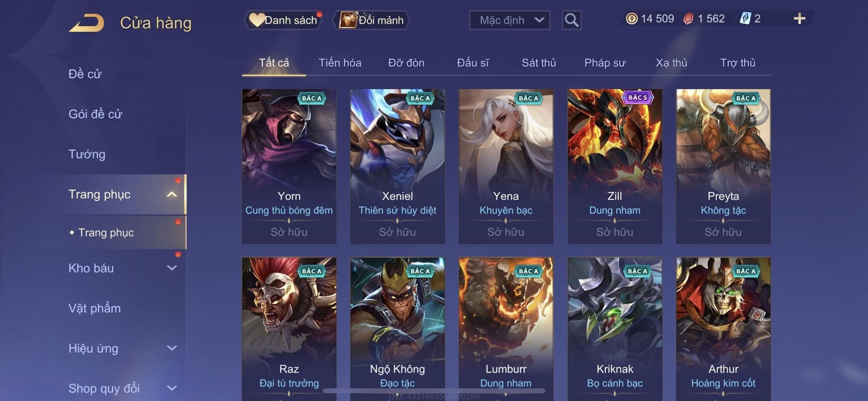
Task: Collapse the Trang phục sidebar section
Action: [172, 194]
